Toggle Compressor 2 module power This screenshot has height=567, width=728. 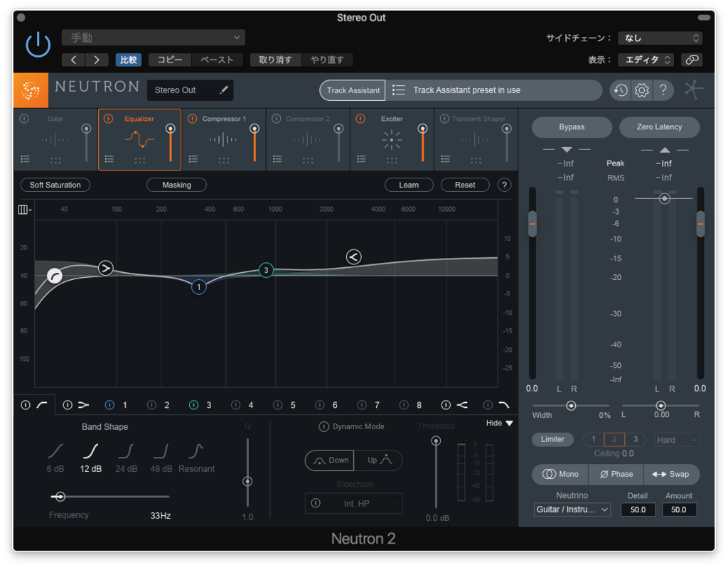coord(277,119)
